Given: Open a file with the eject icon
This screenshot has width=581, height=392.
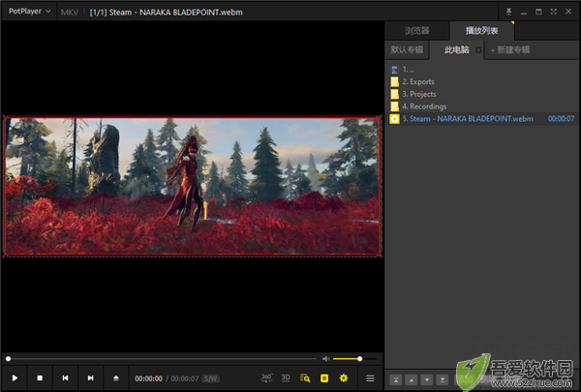Looking at the screenshot, I should coord(116,377).
